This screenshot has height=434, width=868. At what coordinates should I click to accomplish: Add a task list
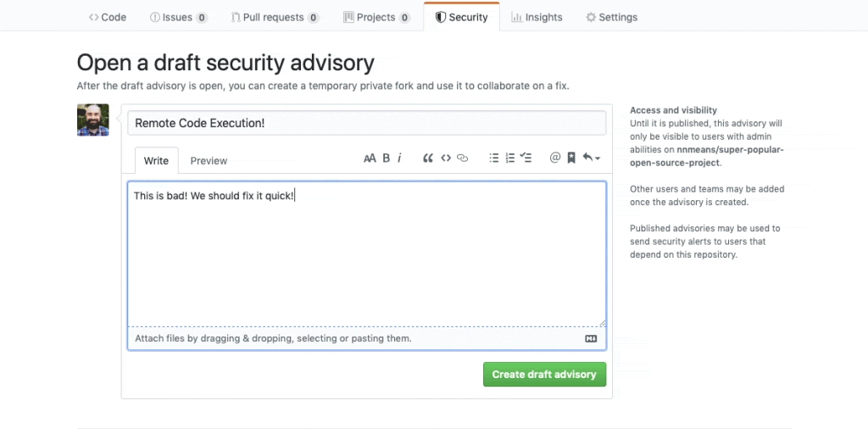526,158
